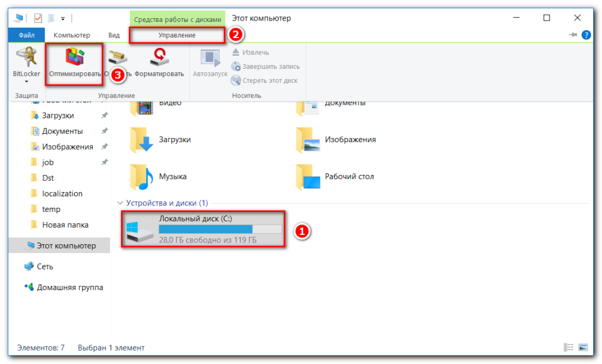
Task: Collapse the Устройства и диски section
Action: coord(121,203)
